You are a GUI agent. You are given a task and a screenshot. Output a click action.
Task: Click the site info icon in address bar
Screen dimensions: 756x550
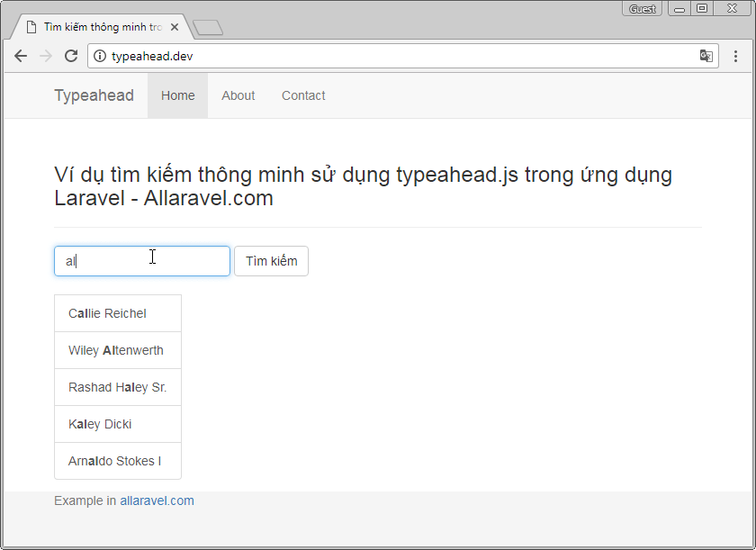[100, 56]
